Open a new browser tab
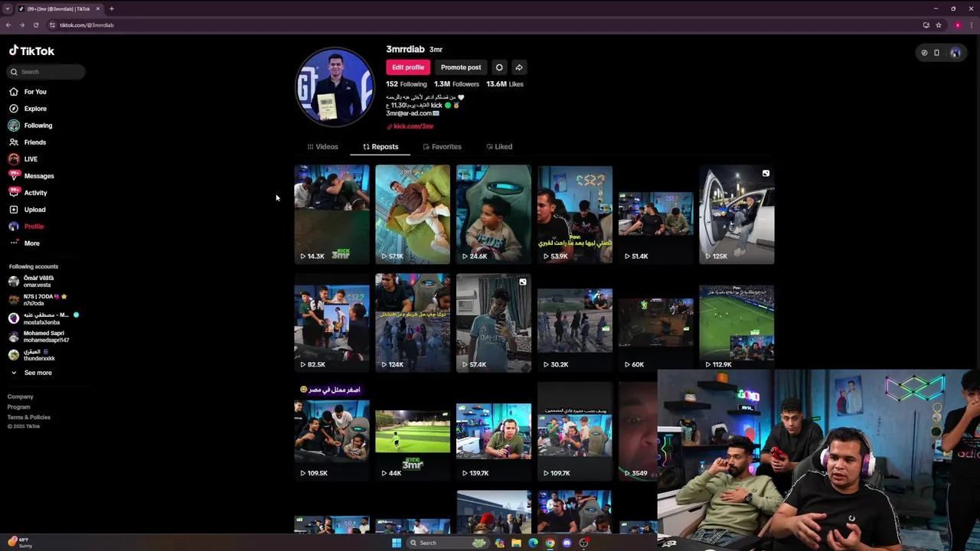Viewport: 980px width, 551px height. click(111, 8)
